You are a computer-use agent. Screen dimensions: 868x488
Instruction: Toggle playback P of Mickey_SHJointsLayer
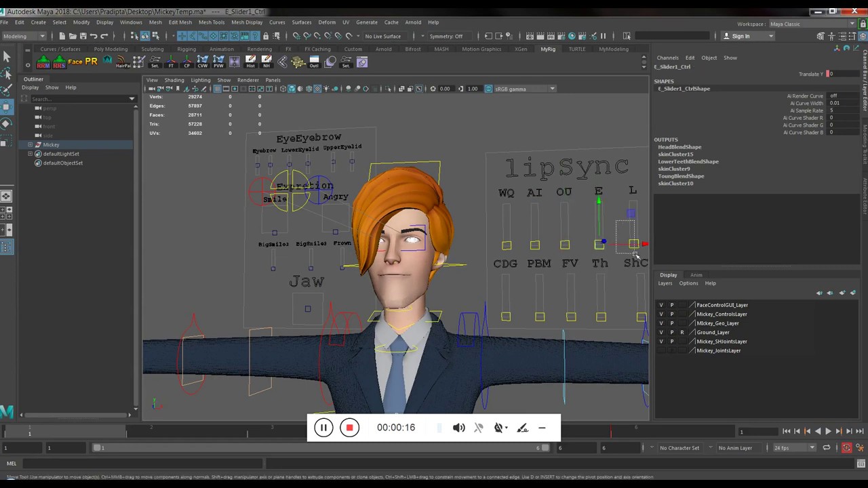point(672,342)
